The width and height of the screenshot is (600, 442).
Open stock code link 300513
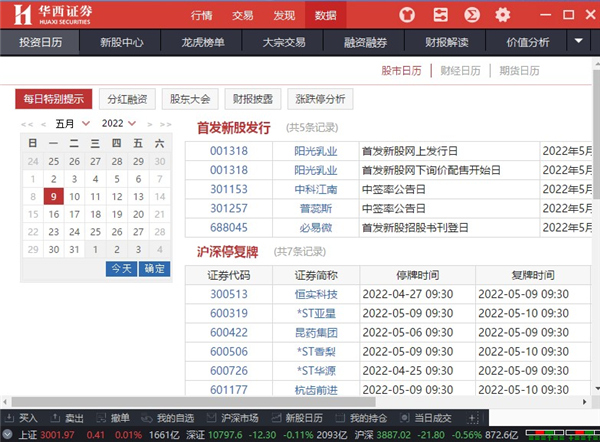coord(228,294)
